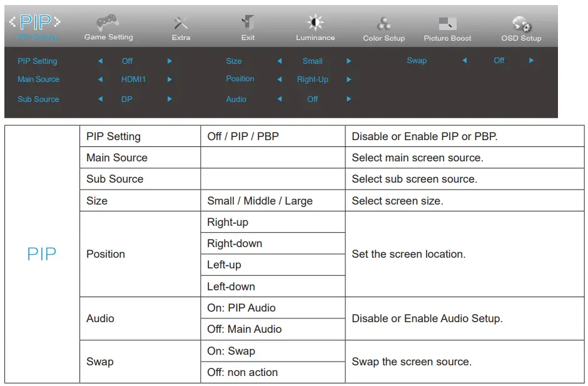Viewport: 588px width, 386px height.
Task: Toggle Audio with its right arrow
Action: point(348,99)
